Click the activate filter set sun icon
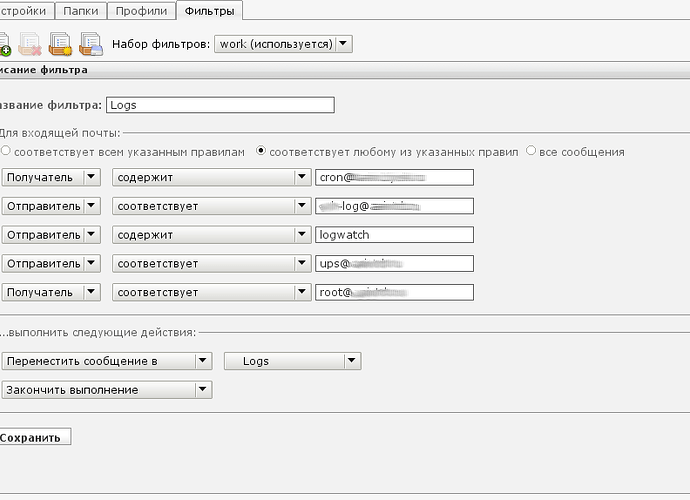Viewport: 690px width, 500px height. pos(60,44)
